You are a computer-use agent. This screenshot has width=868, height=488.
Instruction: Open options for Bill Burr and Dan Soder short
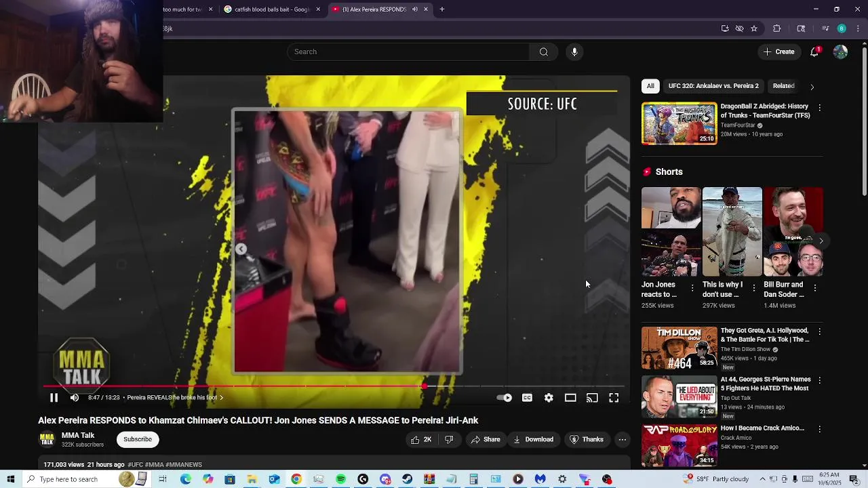[x=814, y=288]
